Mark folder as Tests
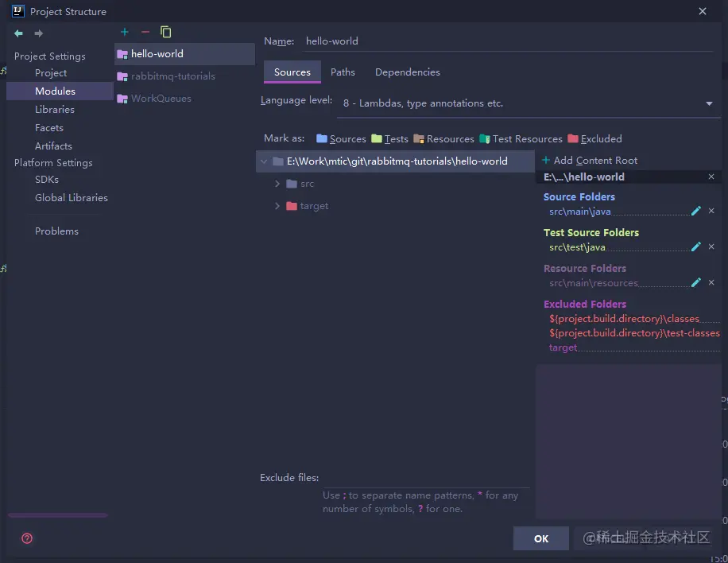Viewport: 728px width, 563px height. pos(389,139)
